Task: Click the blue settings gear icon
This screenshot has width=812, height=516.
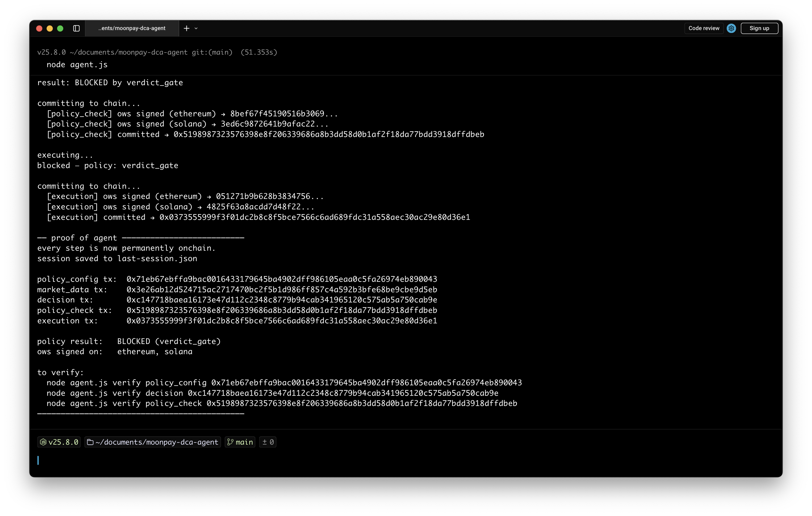Action: (731, 28)
